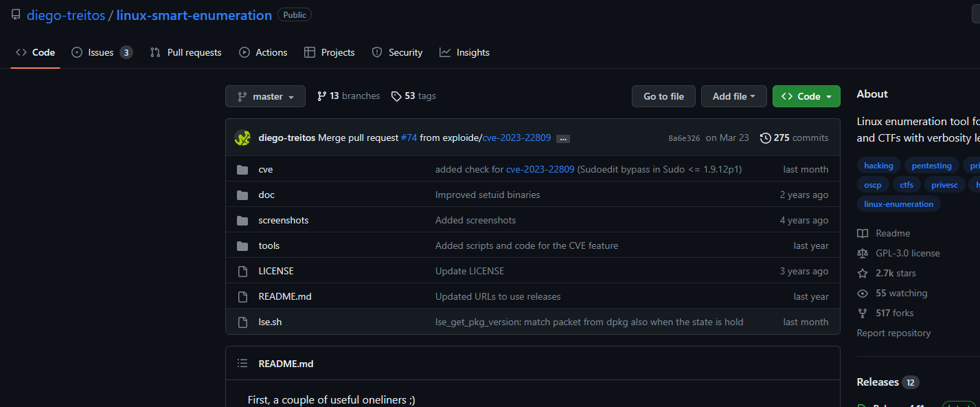Click the diego-treitos avatar in commit row
This screenshot has width=980, height=407.
pyautogui.click(x=242, y=137)
